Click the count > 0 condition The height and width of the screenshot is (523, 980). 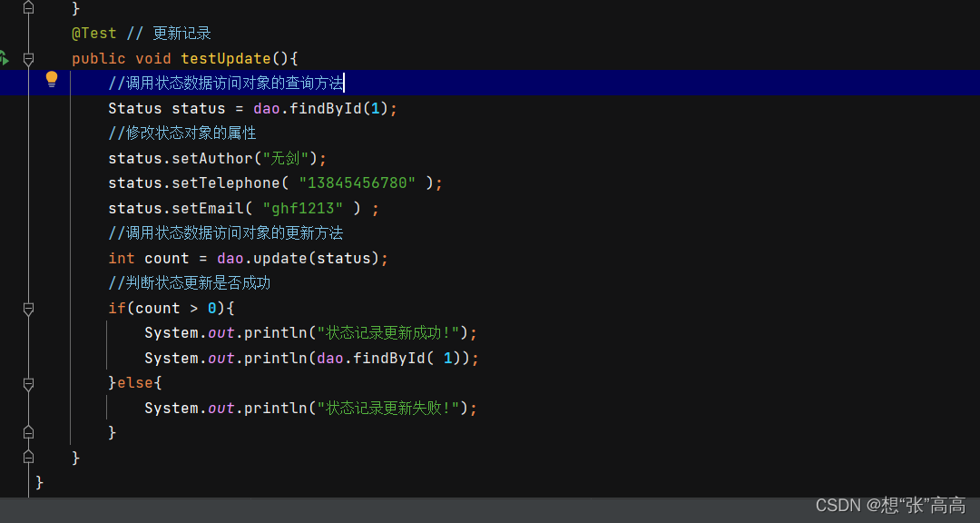(176, 309)
